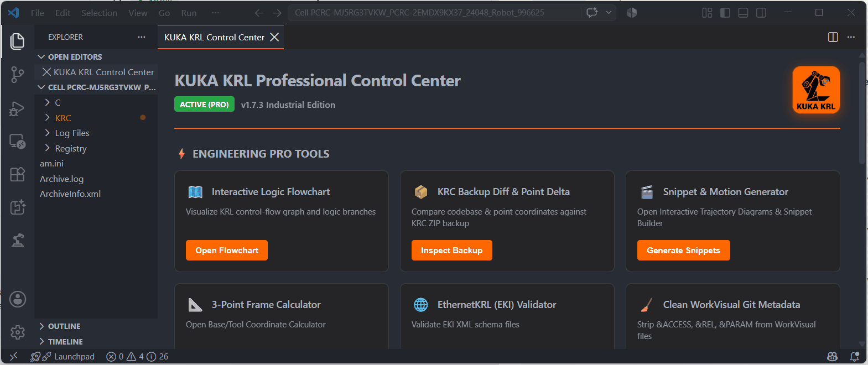Image resolution: width=868 pixels, height=365 pixels.
Task: Click the Interactive Logic Flowchart map icon
Action: point(195,192)
